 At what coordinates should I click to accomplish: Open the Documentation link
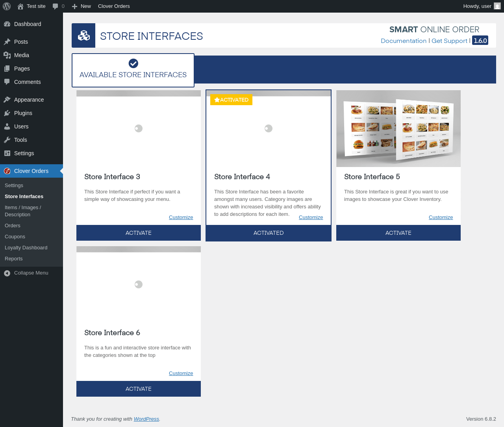click(404, 41)
